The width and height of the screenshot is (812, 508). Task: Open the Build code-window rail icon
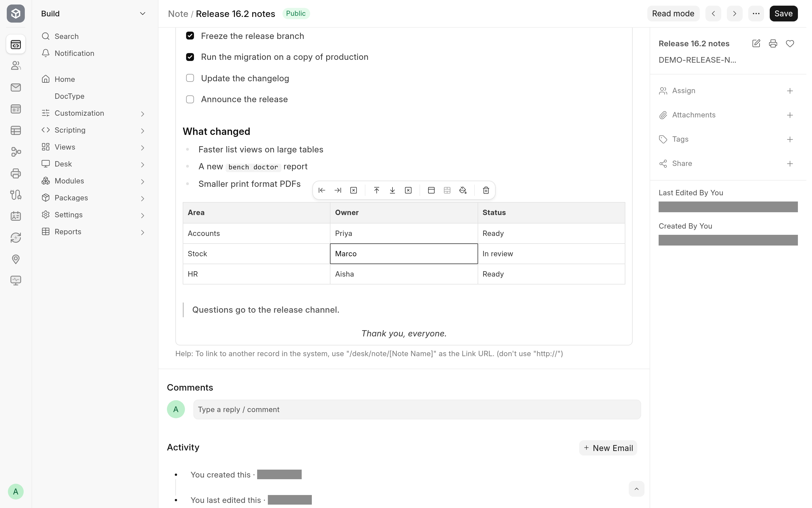click(16, 44)
